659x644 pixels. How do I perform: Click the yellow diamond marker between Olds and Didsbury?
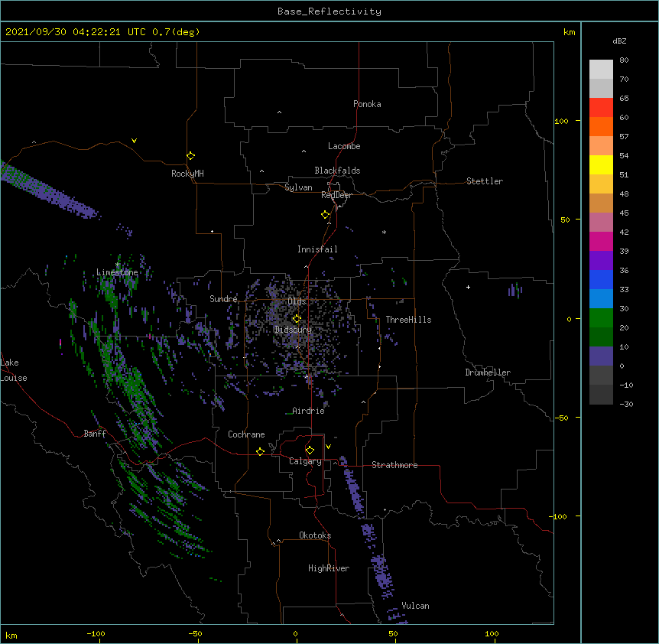coord(297,319)
